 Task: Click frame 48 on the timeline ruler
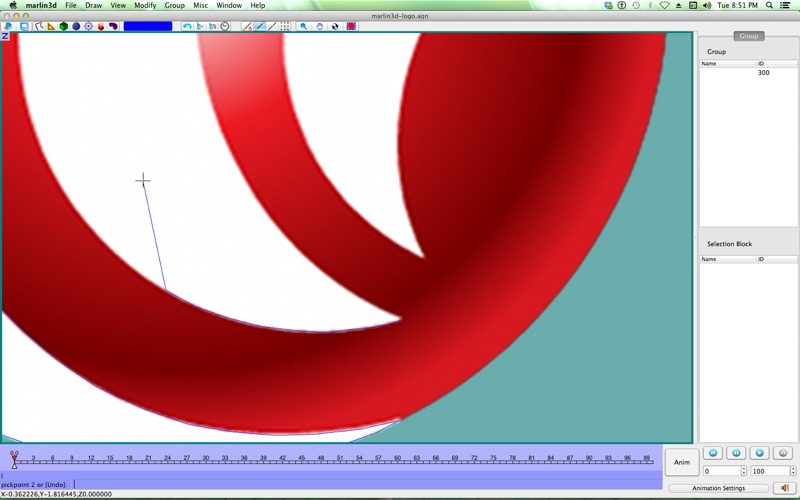tap(320, 459)
